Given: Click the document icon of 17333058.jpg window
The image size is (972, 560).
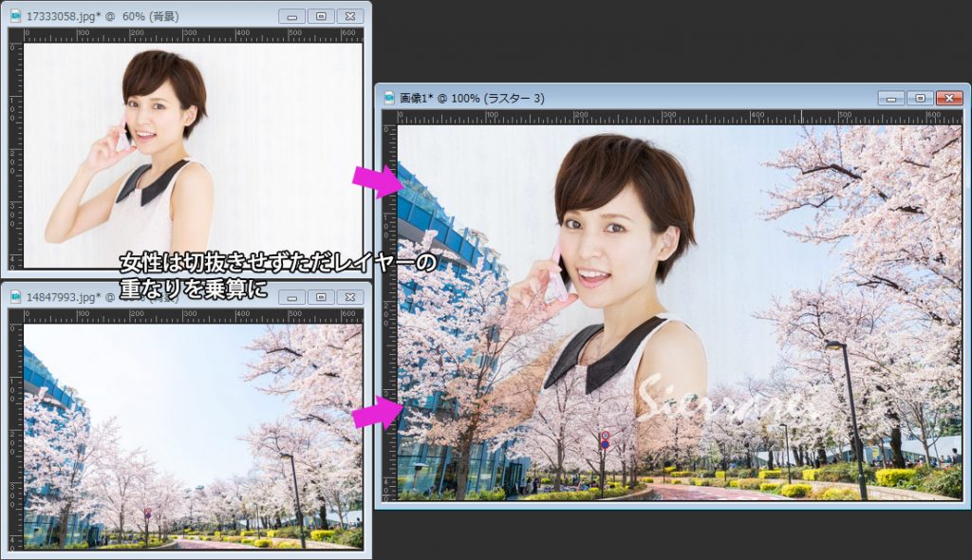Looking at the screenshot, I should tap(16, 16).
